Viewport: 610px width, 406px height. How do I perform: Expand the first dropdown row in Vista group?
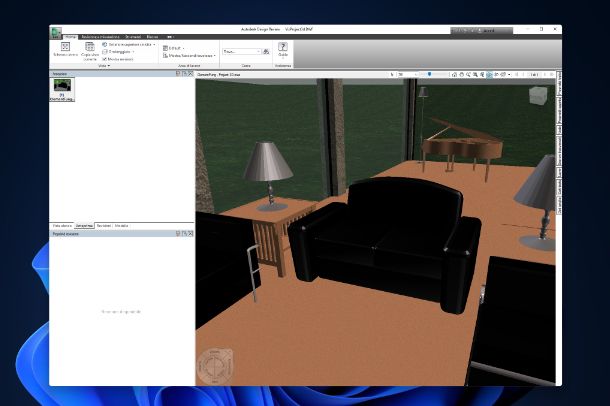129,45
